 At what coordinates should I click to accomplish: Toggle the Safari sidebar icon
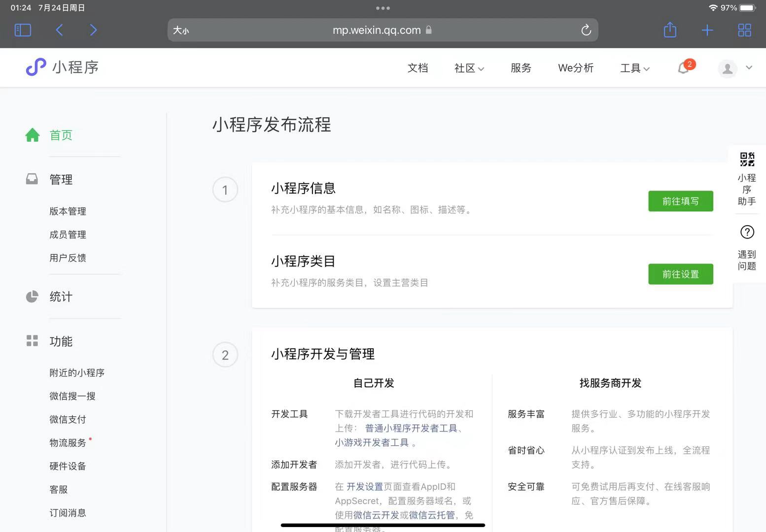23,30
